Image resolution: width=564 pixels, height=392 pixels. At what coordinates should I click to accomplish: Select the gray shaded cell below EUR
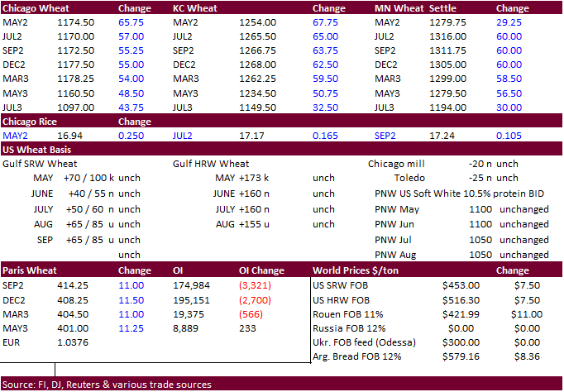[27, 356]
